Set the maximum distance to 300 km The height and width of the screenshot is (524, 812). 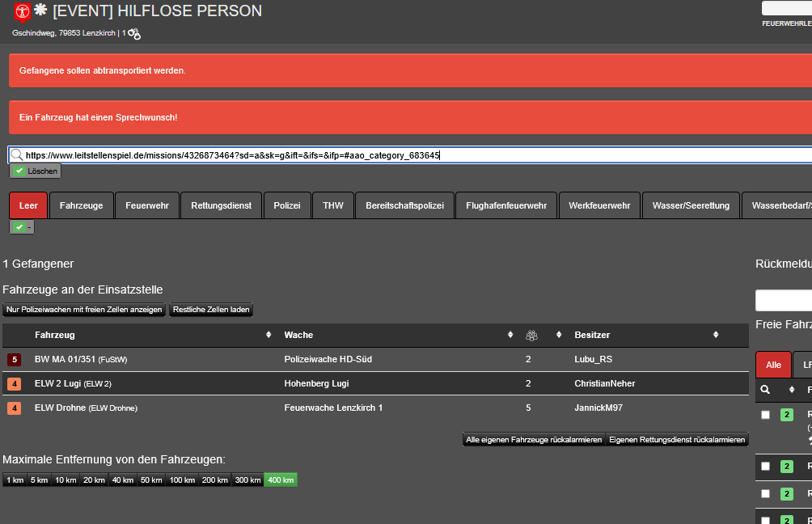point(248,480)
